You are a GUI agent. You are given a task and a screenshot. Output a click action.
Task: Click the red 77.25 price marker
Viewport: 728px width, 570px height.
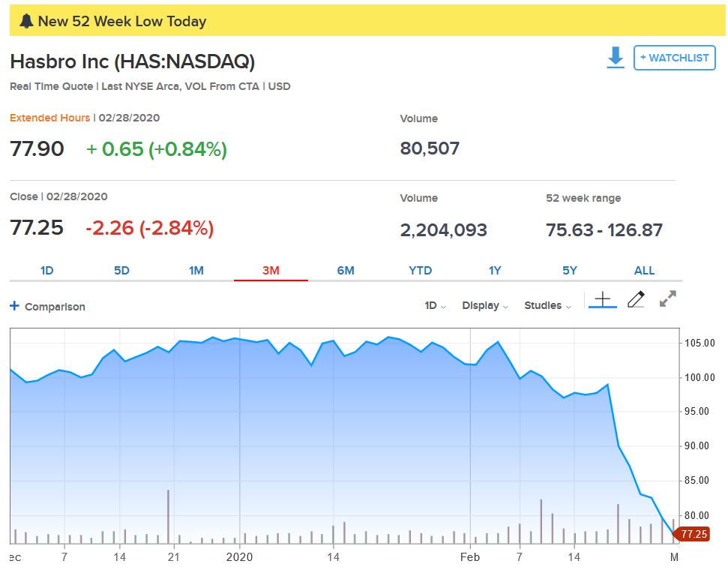click(691, 534)
